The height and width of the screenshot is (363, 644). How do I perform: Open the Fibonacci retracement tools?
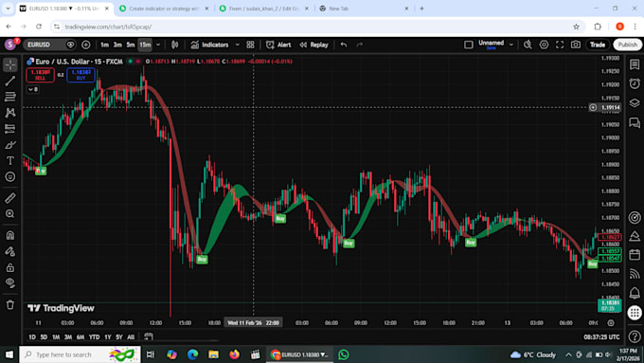click(10, 97)
